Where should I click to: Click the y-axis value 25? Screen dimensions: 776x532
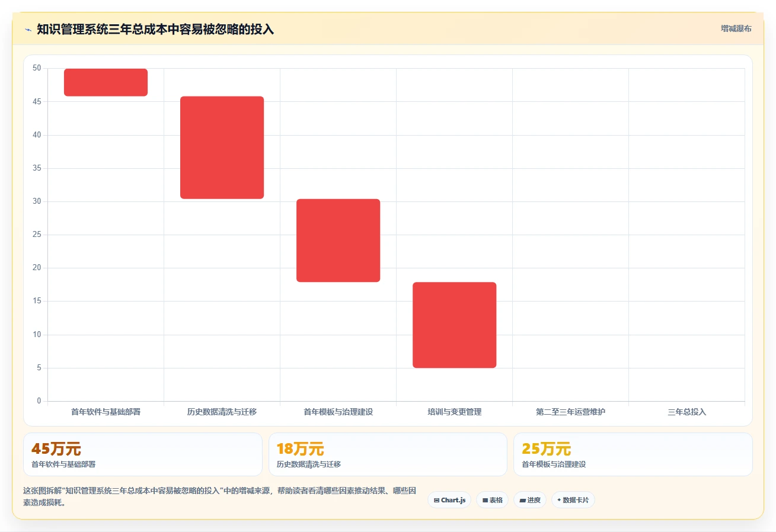tap(37, 235)
